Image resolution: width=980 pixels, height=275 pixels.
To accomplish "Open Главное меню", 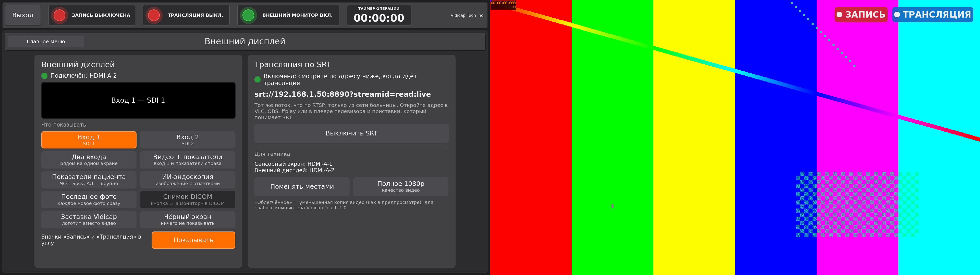I will [x=46, y=42].
